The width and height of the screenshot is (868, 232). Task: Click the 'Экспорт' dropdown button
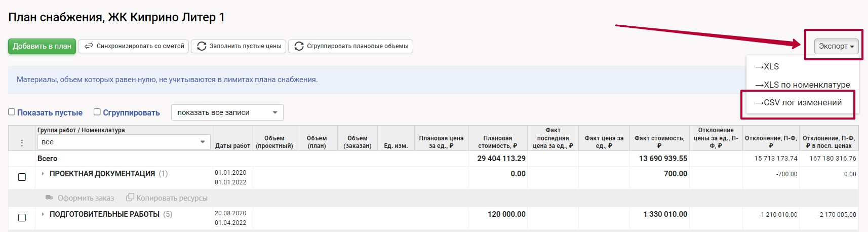pyautogui.click(x=836, y=46)
